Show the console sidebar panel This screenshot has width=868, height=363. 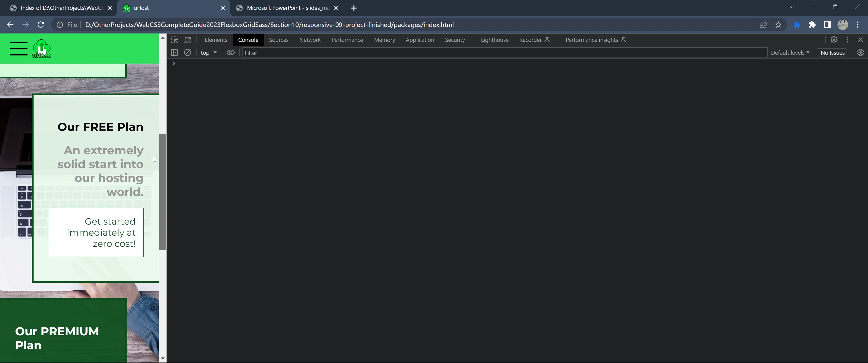tap(174, 52)
